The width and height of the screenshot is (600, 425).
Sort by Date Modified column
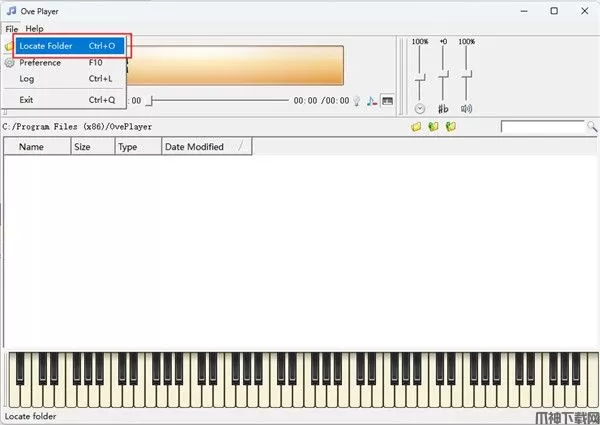click(207, 147)
